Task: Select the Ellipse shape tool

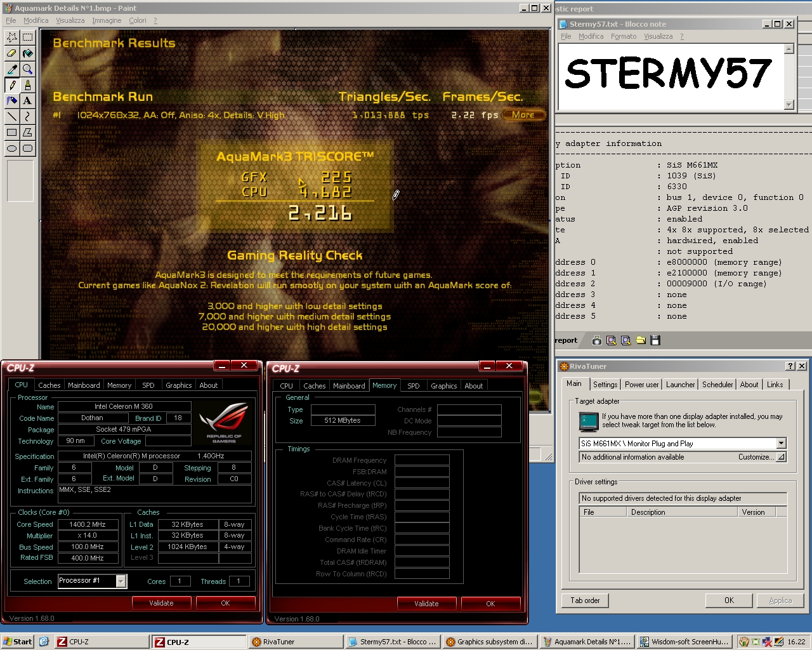Action: pos(12,149)
